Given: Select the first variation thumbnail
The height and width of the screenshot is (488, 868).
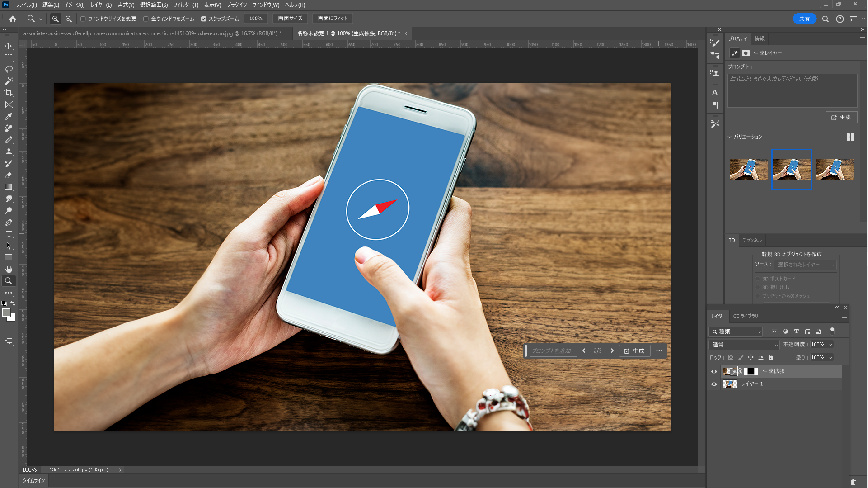Looking at the screenshot, I should point(749,169).
